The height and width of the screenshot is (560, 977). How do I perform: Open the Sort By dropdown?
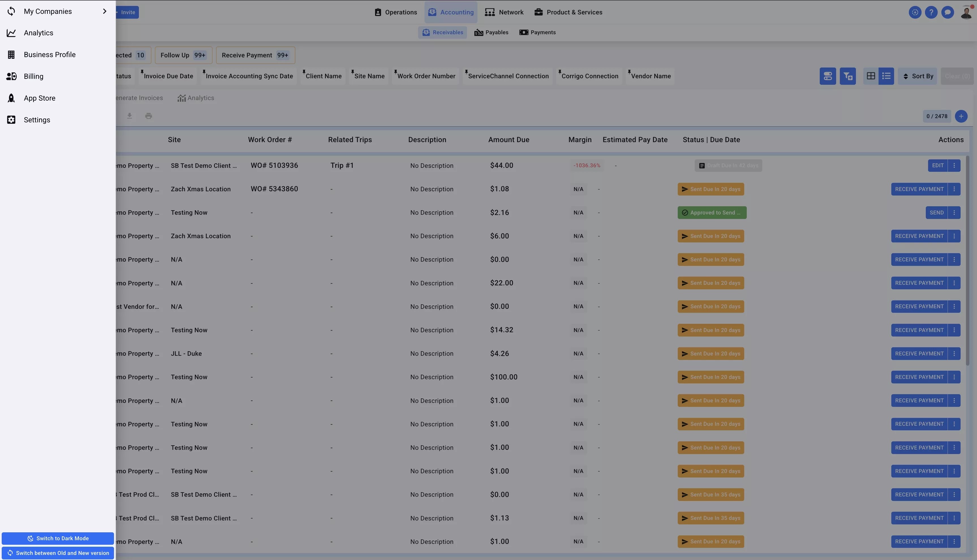918,76
